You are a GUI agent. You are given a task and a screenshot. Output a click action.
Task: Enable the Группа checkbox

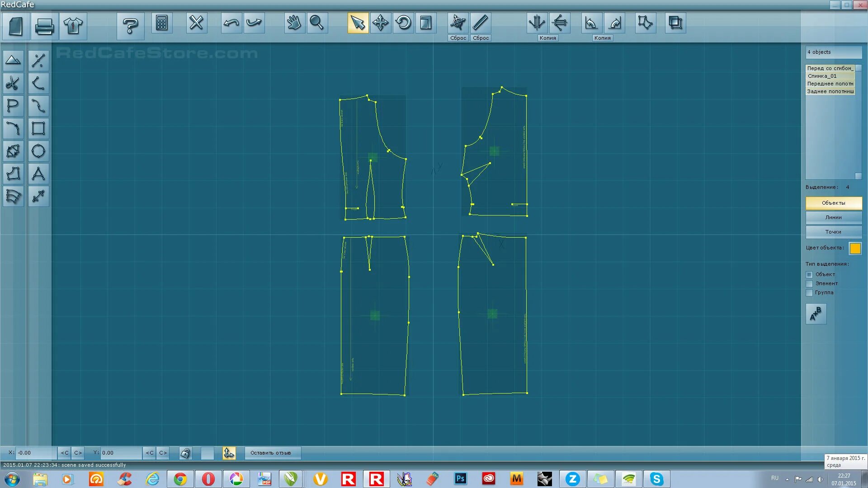point(809,292)
